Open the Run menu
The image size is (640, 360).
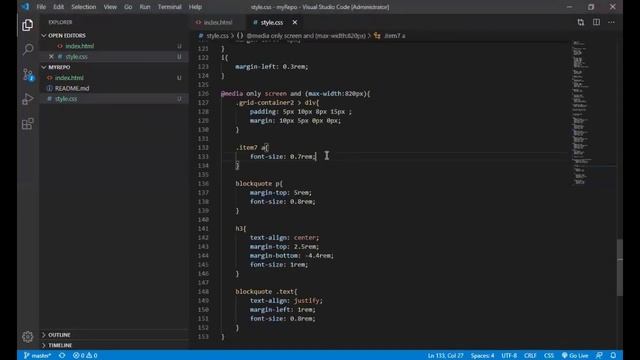[145, 7]
